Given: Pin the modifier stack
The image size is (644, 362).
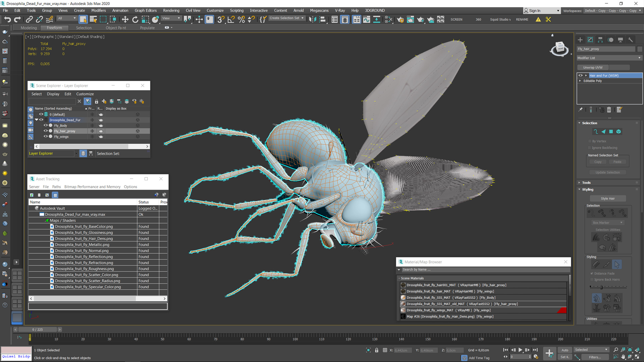Looking at the screenshot, I should tap(581, 110).
